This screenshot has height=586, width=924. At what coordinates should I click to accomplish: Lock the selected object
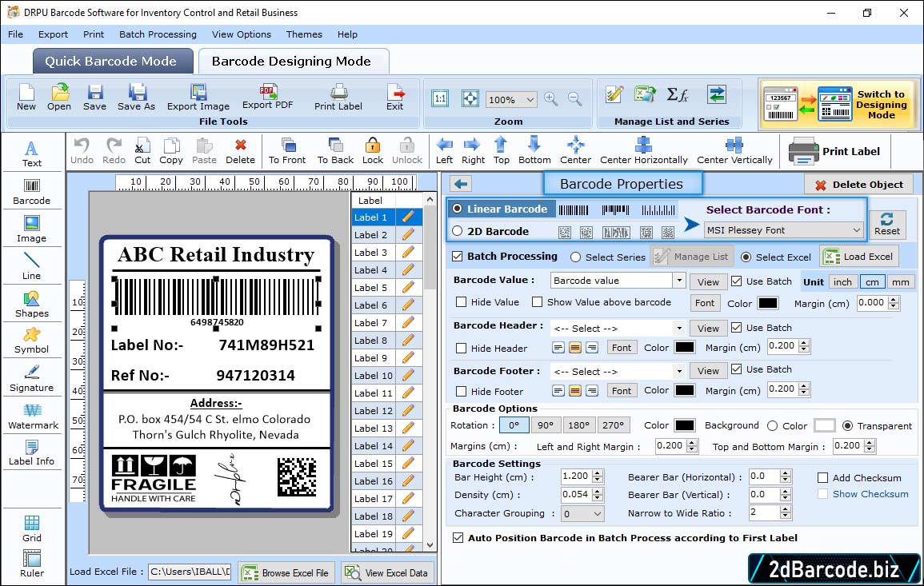click(373, 151)
